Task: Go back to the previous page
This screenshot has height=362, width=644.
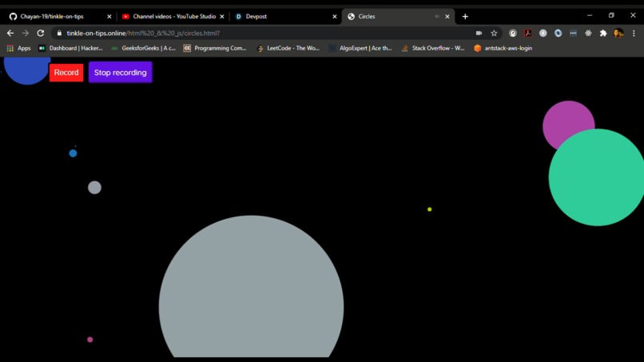Action: pyautogui.click(x=10, y=34)
